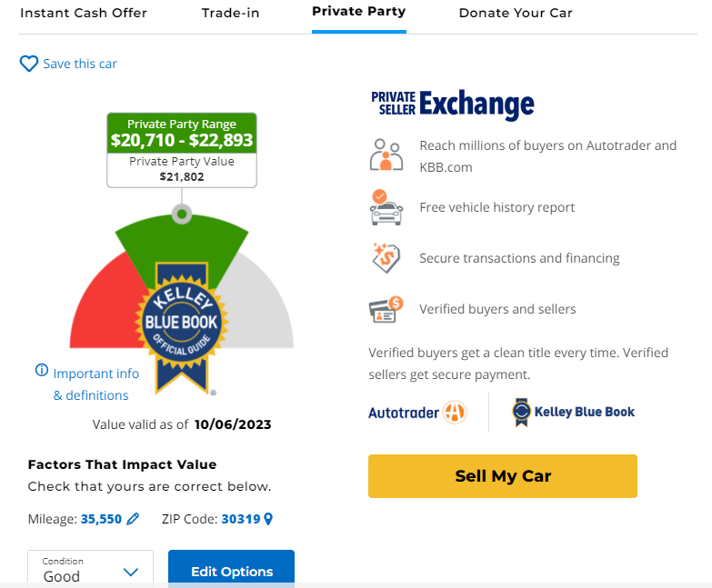The width and height of the screenshot is (712, 588).
Task: Click the verified buyers card icon
Action: (x=386, y=309)
